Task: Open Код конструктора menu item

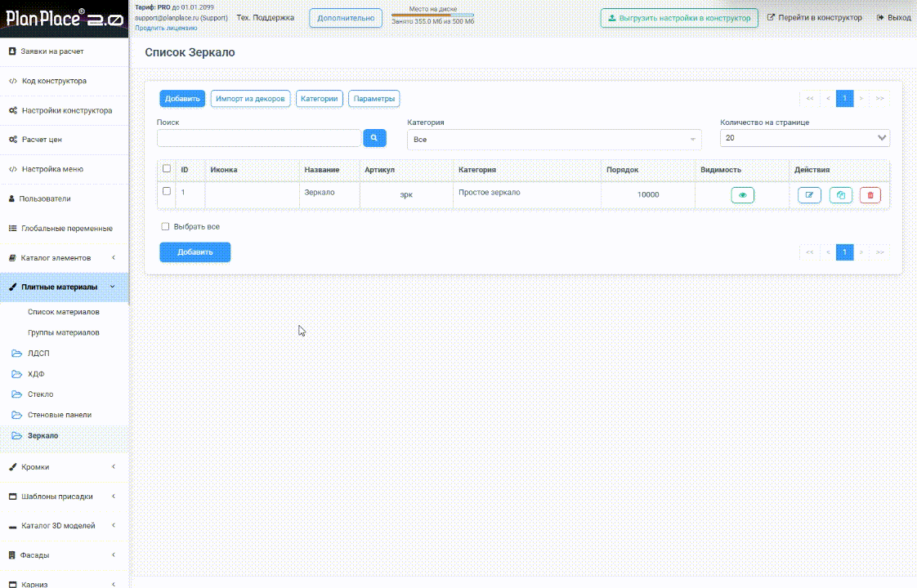Action: [64, 81]
